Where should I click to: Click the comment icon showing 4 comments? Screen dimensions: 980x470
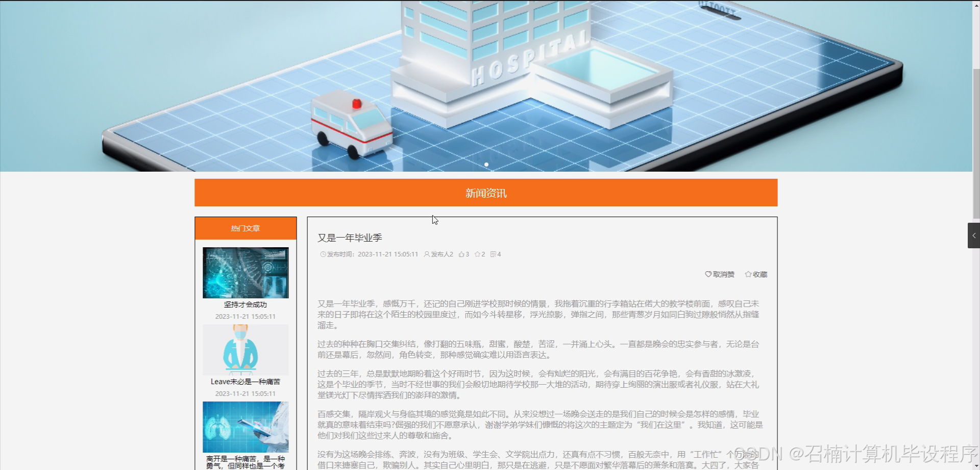[x=494, y=254]
